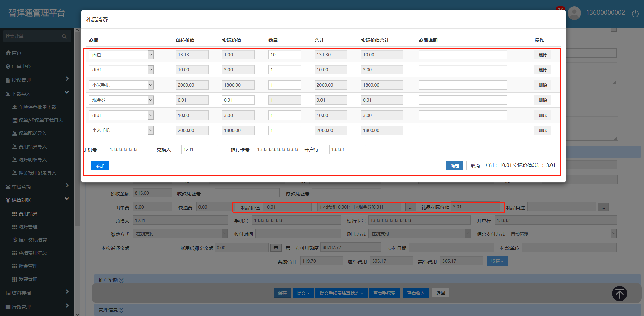Open 首页 home in sidebar
The width and height of the screenshot is (644, 316).
(x=17, y=53)
